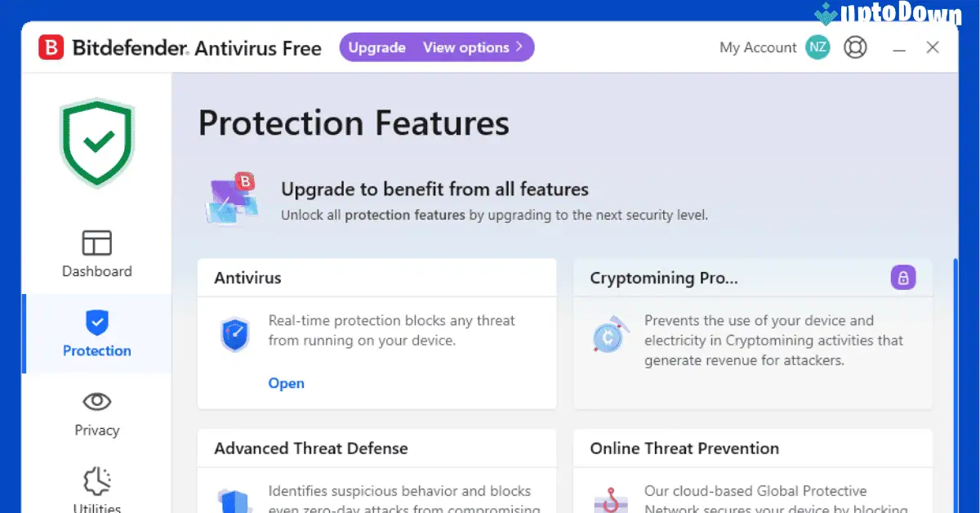980x513 pixels.
Task: Select the Dashboard icon in the sidebar
Action: [x=96, y=243]
